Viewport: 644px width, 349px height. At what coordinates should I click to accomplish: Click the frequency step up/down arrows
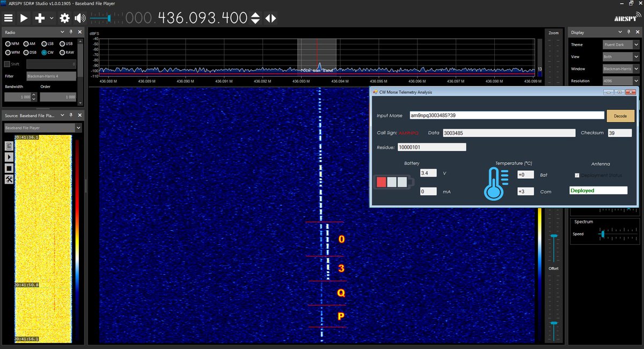pyautogui.click(x=256, y=18)
